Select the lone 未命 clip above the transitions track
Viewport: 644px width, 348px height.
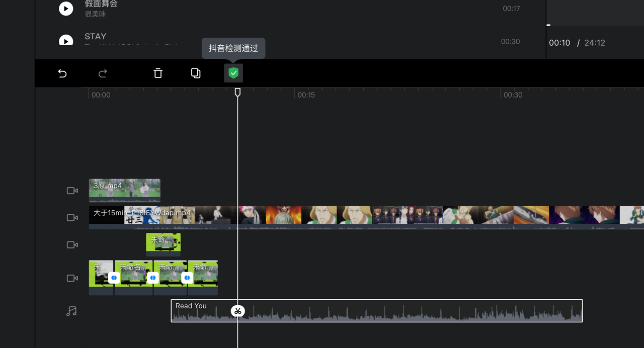164,245
